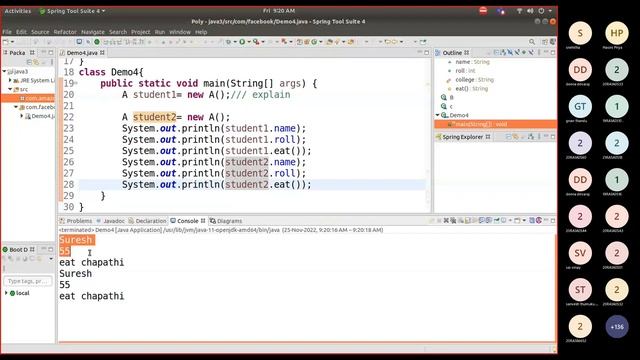Switch to the Javadoc tab
This screenshot has width=640, height=360.
tap(110, 221)
